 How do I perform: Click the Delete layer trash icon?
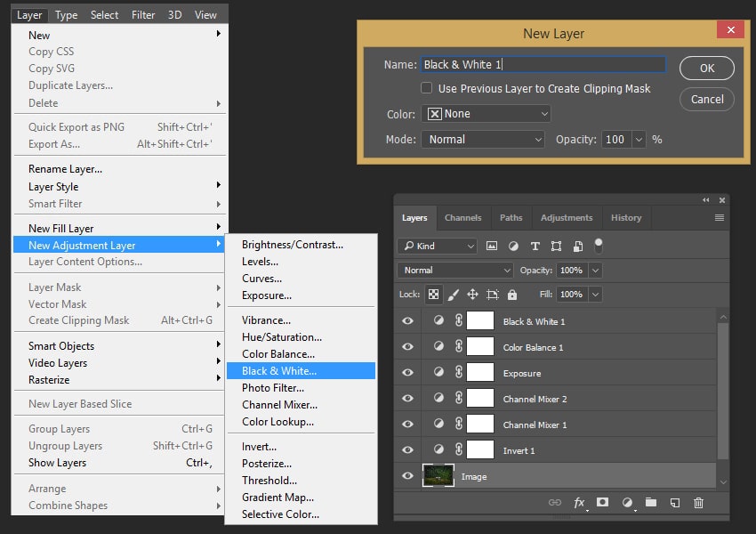pyautogui.click(x=698, y=503)
